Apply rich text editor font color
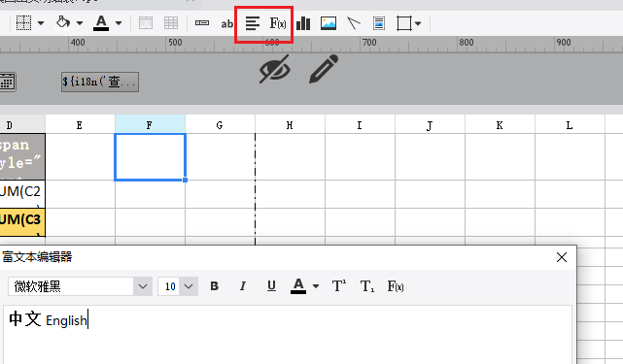This screenshot has height=364, width=623. tap(298, 285)
